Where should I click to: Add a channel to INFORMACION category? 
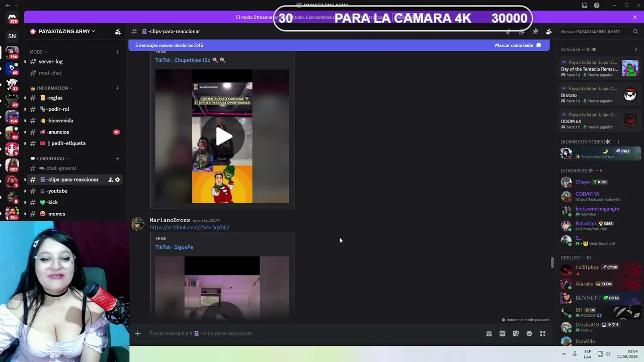[x=117, y=88]
